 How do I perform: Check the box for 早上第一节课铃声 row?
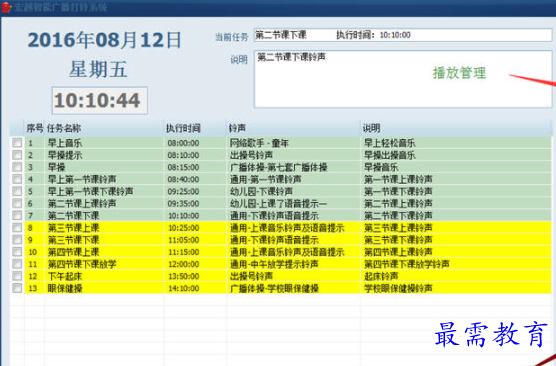click(17, 179)
